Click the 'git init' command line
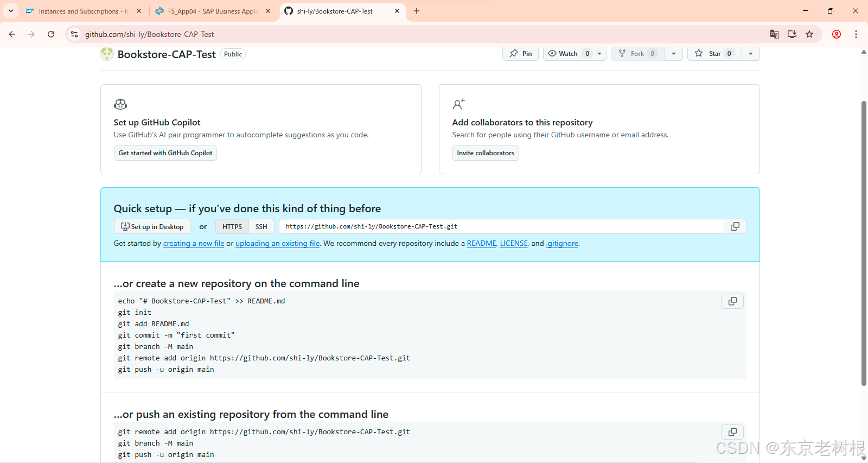 coord(135,313)
